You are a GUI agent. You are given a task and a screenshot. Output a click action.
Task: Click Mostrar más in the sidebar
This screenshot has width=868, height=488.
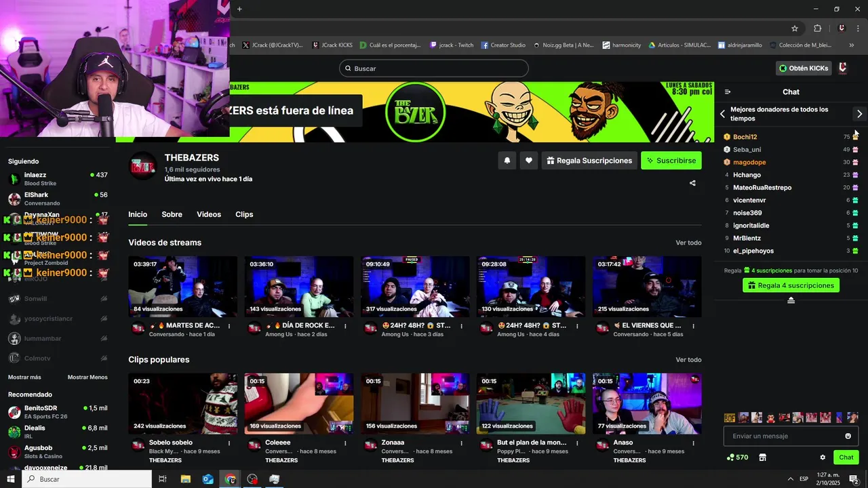[24, 378]
